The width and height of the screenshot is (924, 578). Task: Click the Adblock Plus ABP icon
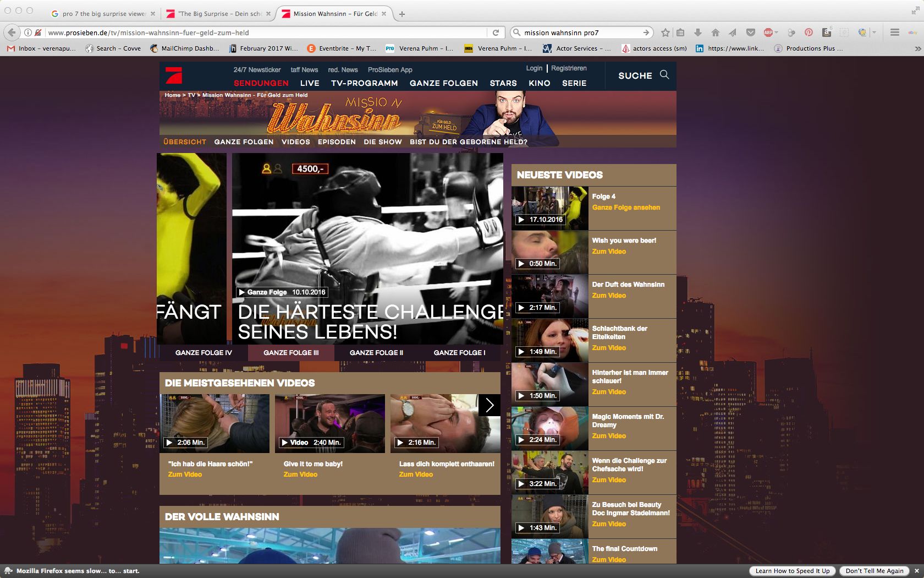pyautogui.click(x=768, y=32)
